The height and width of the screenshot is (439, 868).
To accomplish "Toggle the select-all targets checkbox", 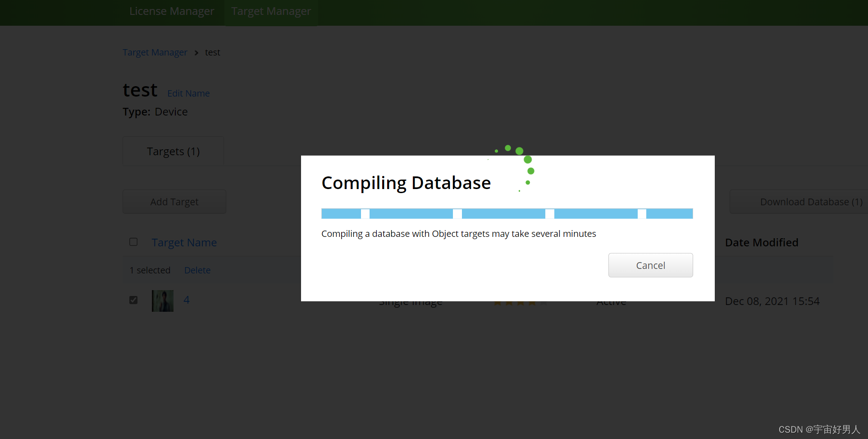I will click(133, 242).
